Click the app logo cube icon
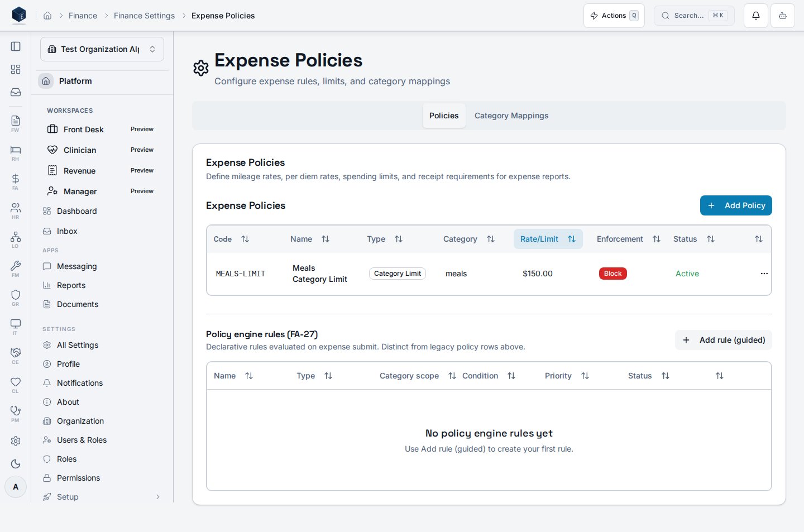Image resolution: width=804 pixels, height=532 pixels. [19, 15]
